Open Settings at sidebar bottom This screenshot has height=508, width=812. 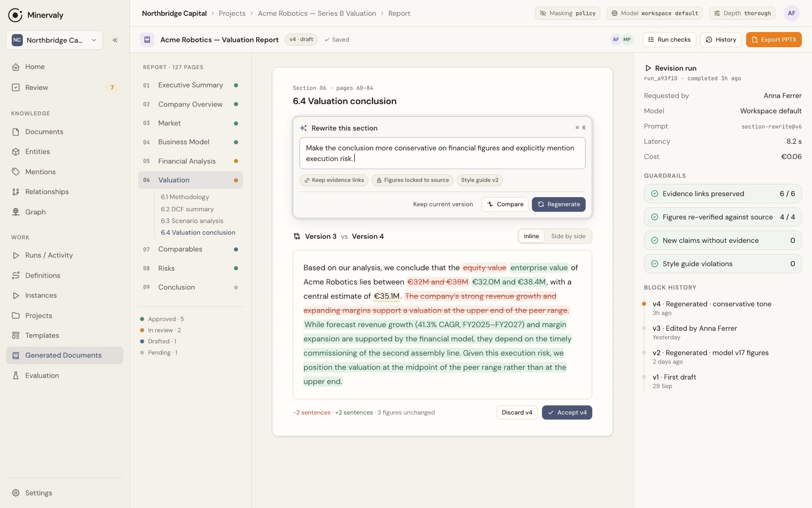click(65, 493)
